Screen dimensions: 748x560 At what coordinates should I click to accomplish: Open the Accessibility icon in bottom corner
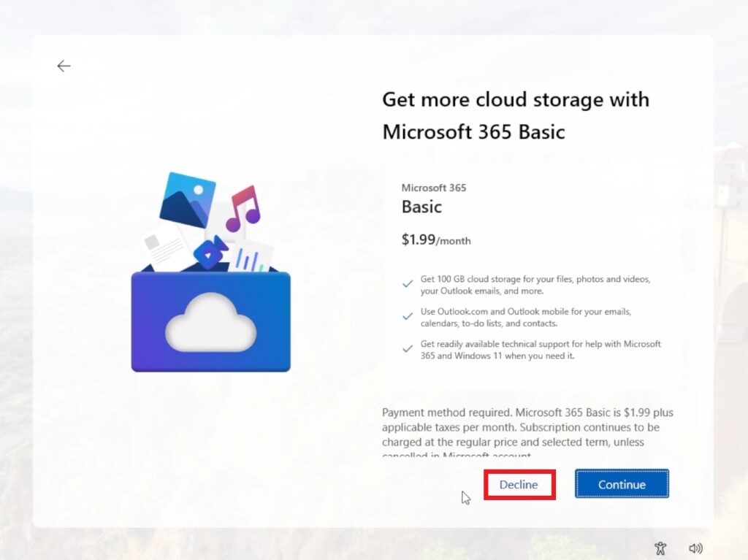660,548
